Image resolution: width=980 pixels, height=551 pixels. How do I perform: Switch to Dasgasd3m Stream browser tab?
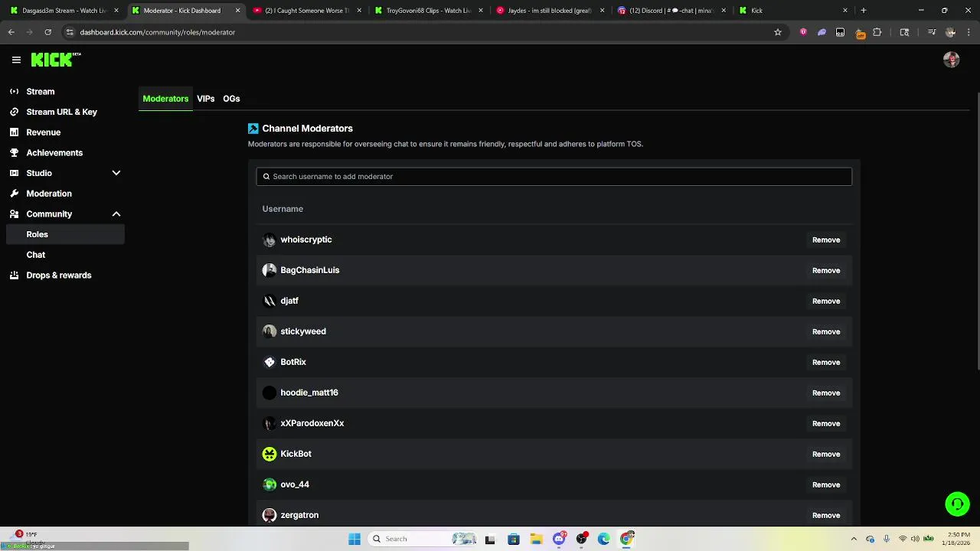[63, 11]
